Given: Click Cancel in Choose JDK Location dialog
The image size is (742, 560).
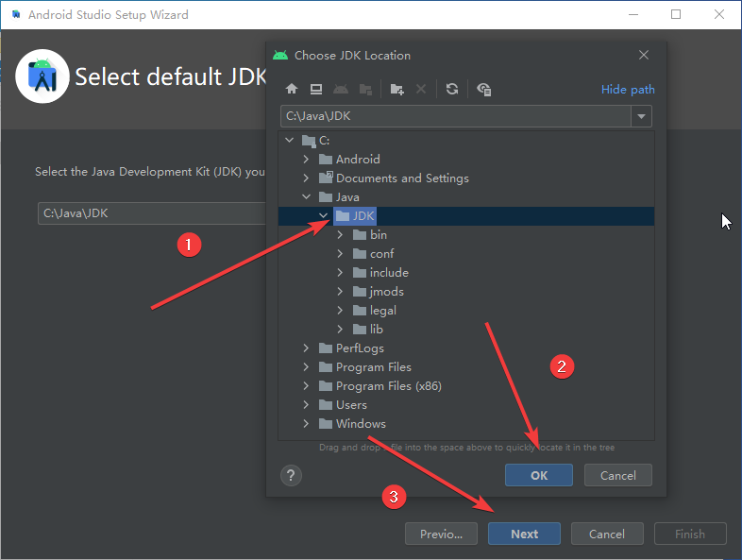Looking at the screenshot, I should [x=618, y=475].
